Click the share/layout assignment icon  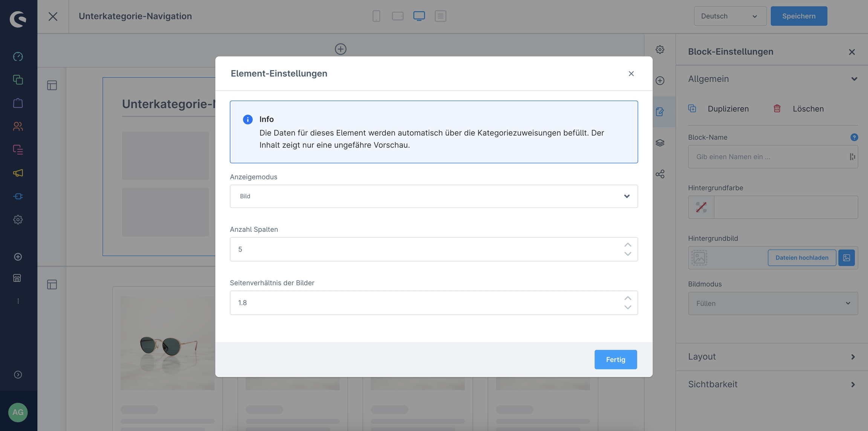pos(660,174)
